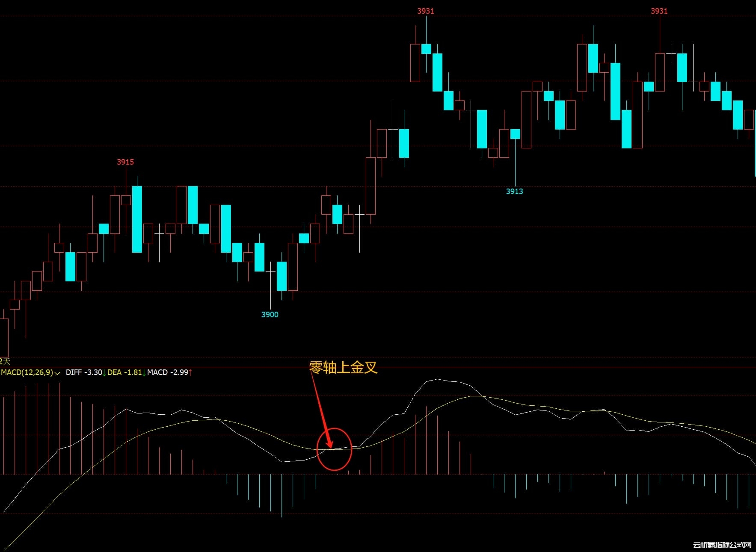Select the DIFF -3.30 value label
756x552 pixels.
point(84,372)
